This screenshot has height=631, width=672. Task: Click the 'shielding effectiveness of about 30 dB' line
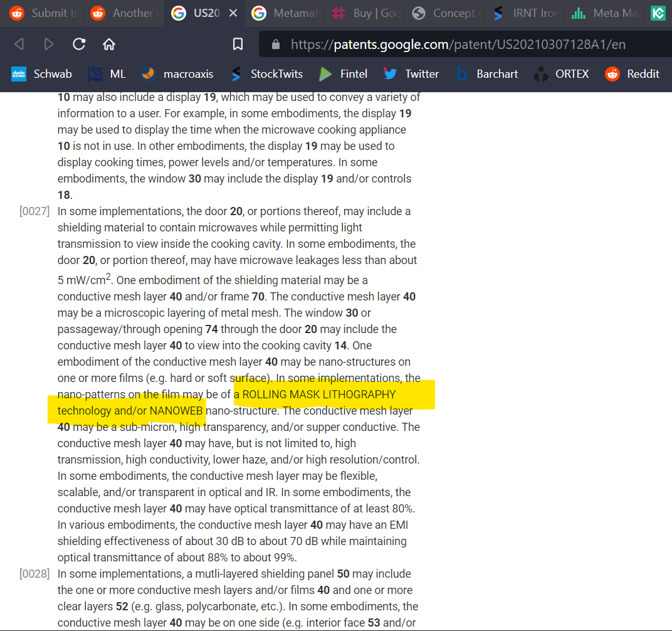tap(150, 541)
